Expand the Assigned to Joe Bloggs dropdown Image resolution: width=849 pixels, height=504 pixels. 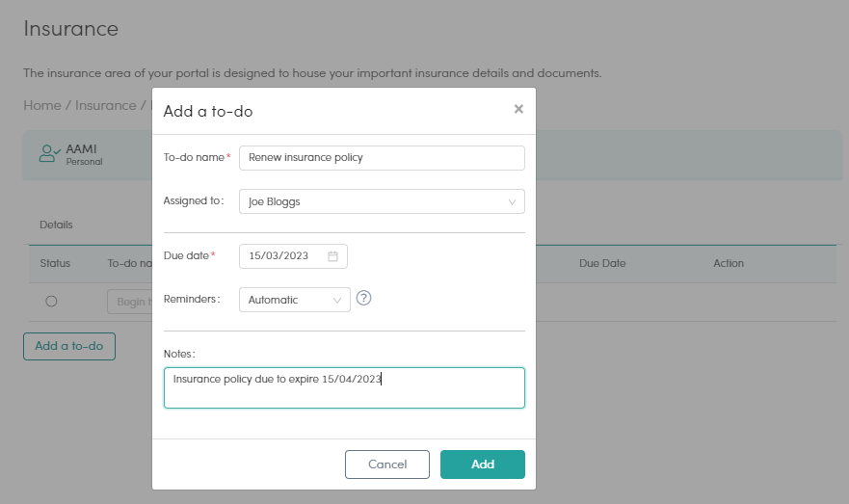pos(382,201)
